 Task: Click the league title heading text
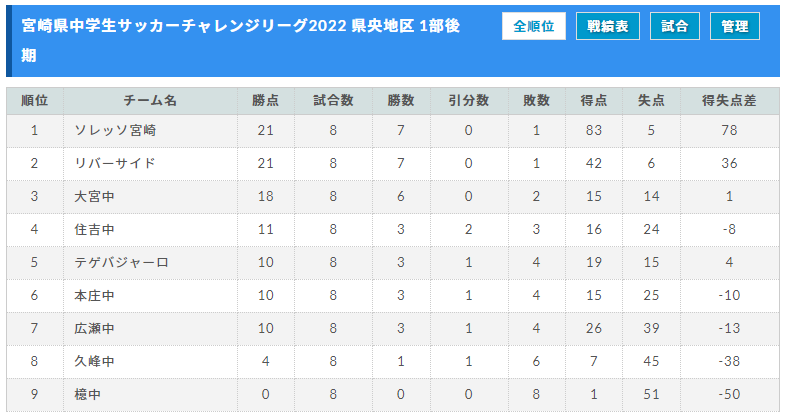(x=240, y=40)
